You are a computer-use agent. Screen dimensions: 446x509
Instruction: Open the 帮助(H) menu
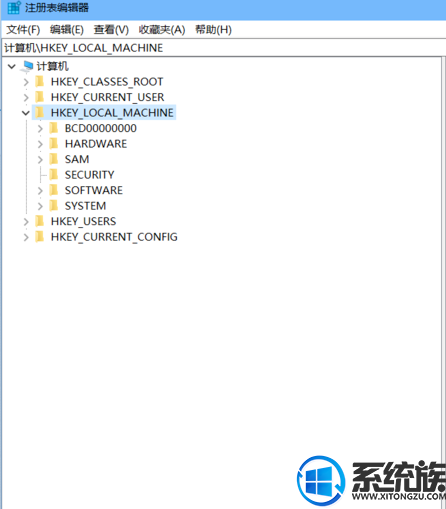(x=213, y=30)
